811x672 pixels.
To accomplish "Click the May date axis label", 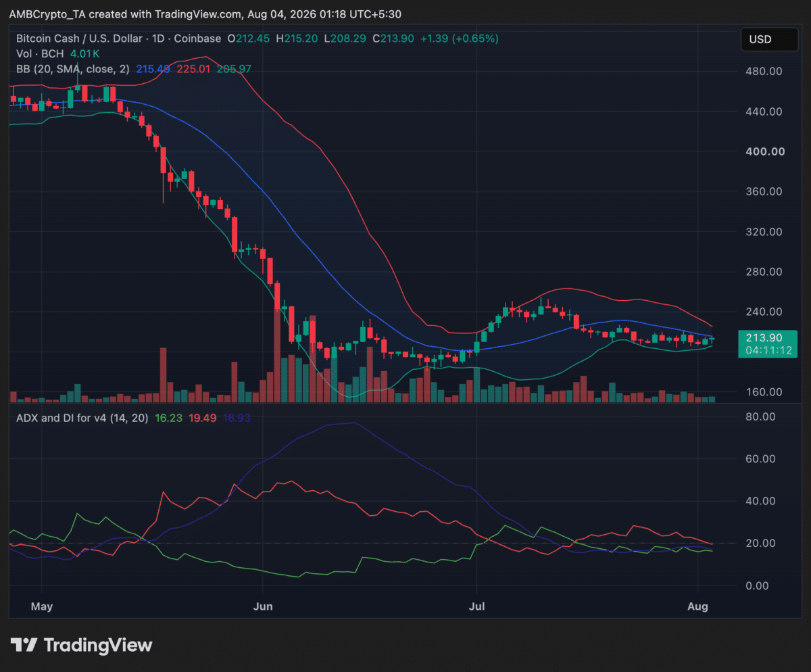I will [x=42, y=606].
